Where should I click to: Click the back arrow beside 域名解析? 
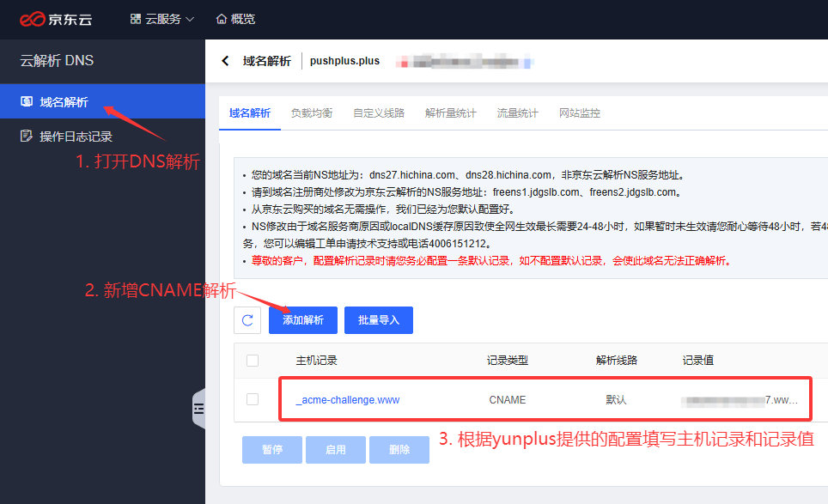(226, 61)
